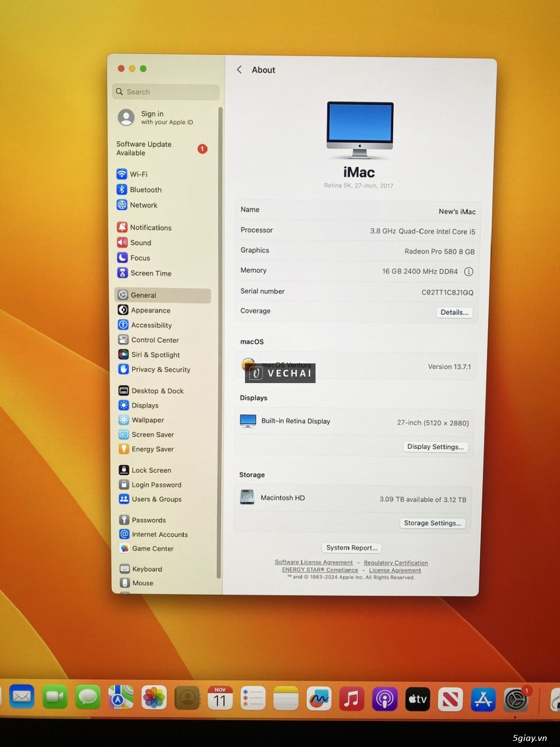
Task: Open Lock Screen settings
Action: 145,470
